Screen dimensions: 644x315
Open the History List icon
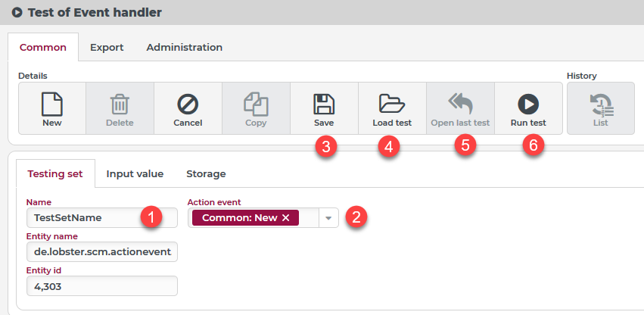(601, 105)
